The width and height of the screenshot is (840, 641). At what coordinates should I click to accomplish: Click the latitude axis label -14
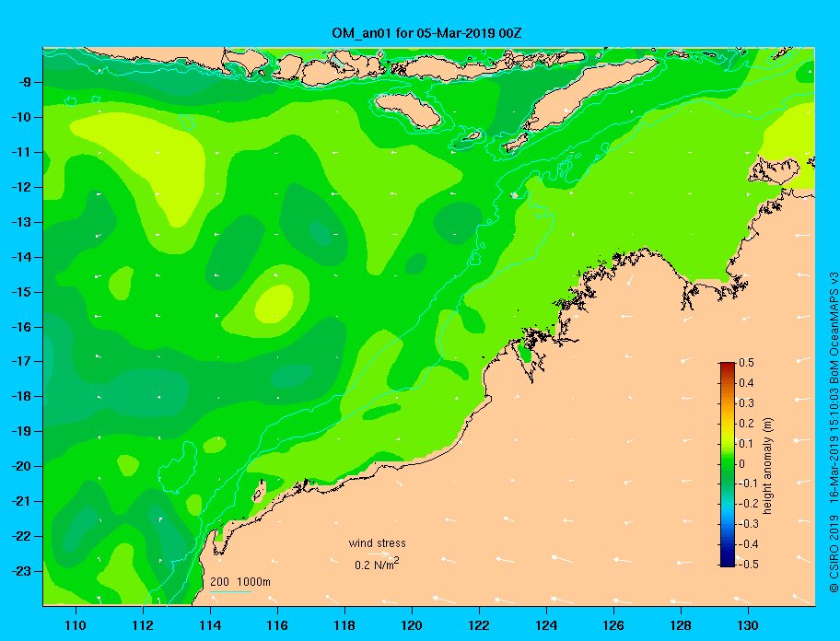pyautogui.click(x=21, y=257)
